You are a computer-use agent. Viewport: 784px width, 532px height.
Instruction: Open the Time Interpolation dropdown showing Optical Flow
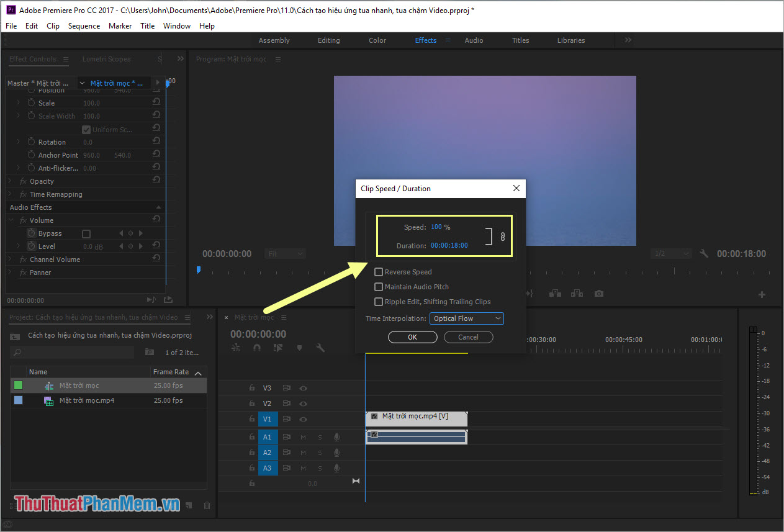pos(466,318)
